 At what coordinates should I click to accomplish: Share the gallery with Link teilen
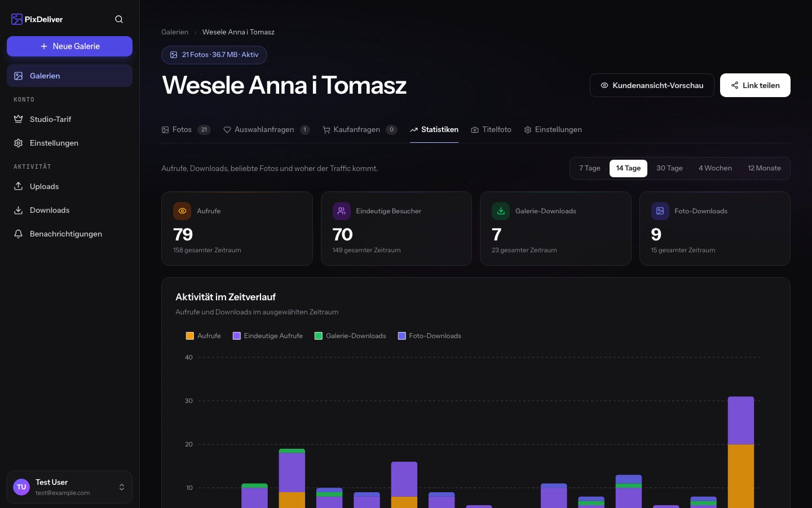click(755, 85)
